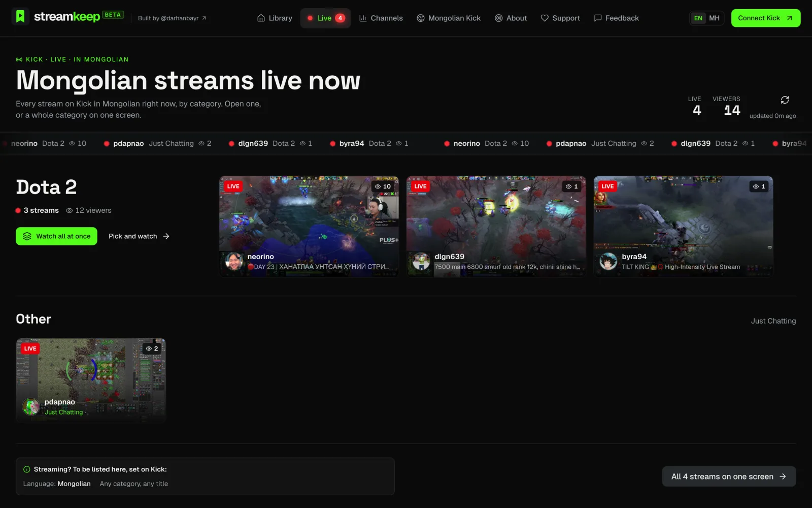Click dlgn639's avatar icon
The height and width of the screenshot is (508, 812).
click(421, 262)
